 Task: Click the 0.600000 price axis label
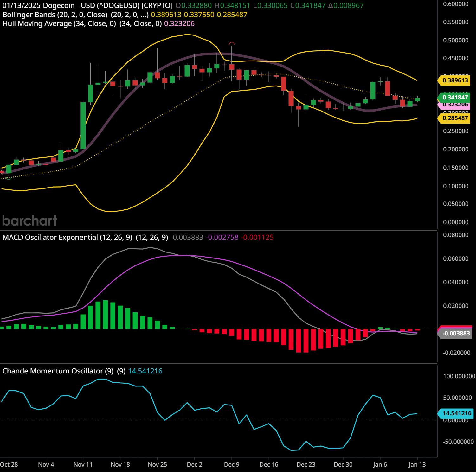pos(456,4)
